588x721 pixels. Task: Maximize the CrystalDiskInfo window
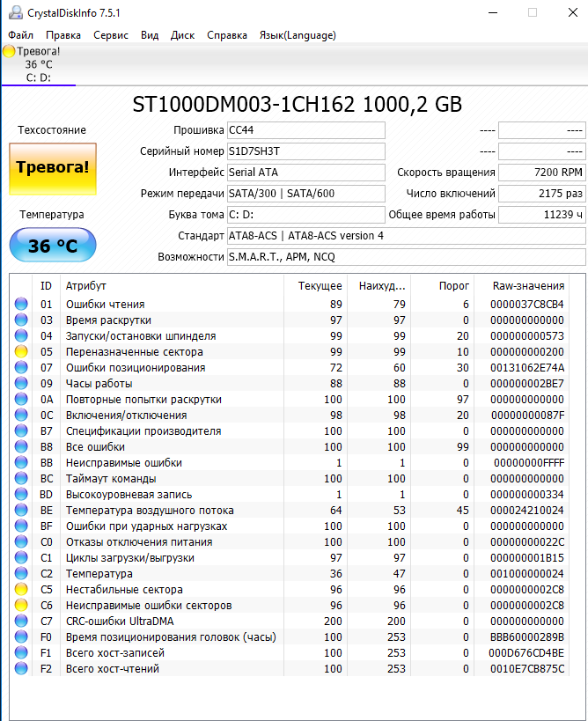[533, 12]
